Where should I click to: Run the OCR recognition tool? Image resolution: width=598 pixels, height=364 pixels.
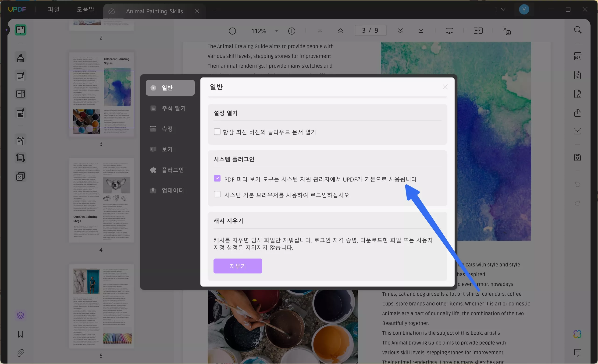pyautogui.click(x=578, y=56)
